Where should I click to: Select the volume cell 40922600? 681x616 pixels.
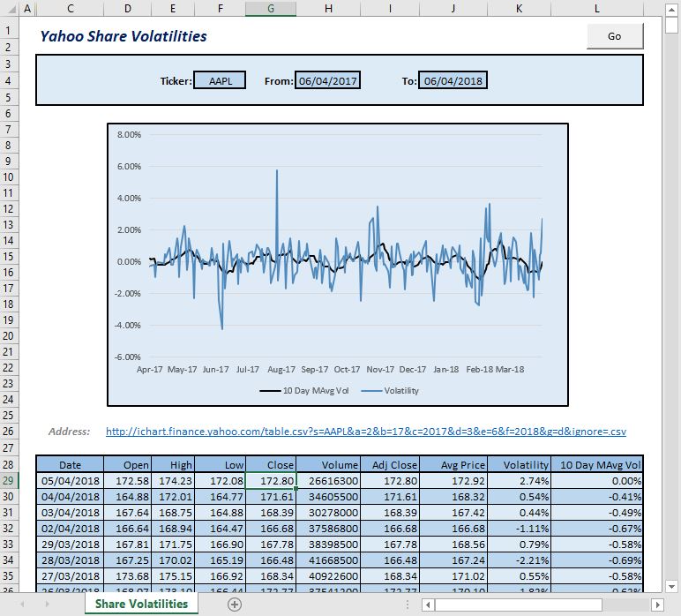(x=328, y=576)
